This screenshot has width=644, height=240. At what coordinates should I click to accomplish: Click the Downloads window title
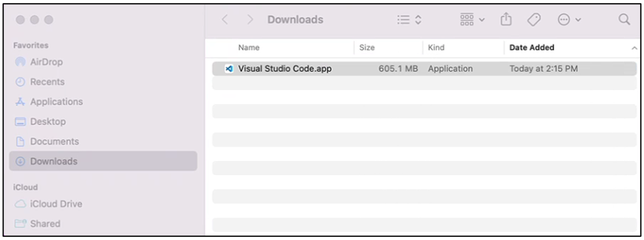coord(295,20)
